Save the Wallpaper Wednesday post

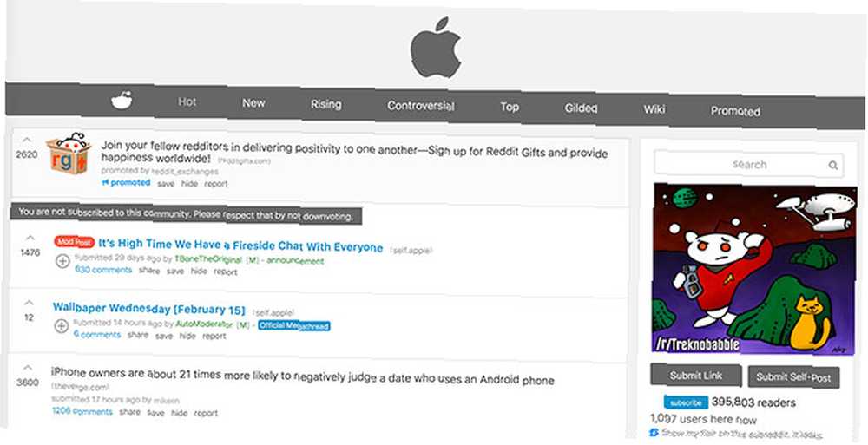pos(164,336)
